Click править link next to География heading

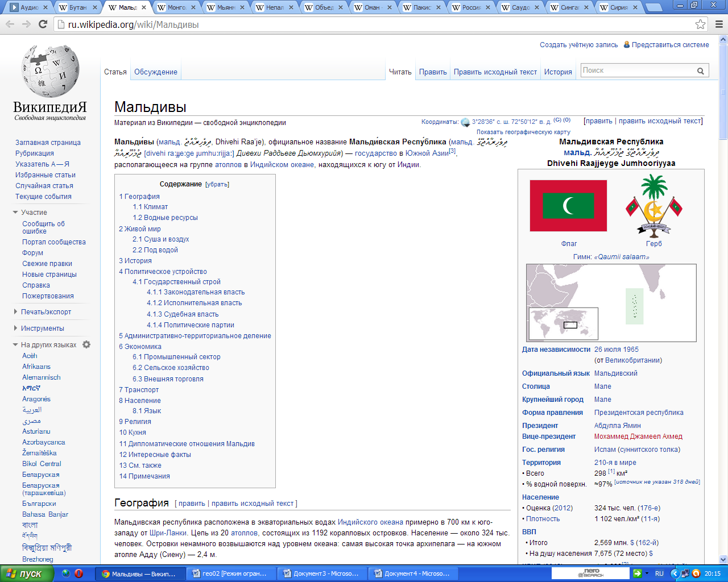(x=192, y=503)
